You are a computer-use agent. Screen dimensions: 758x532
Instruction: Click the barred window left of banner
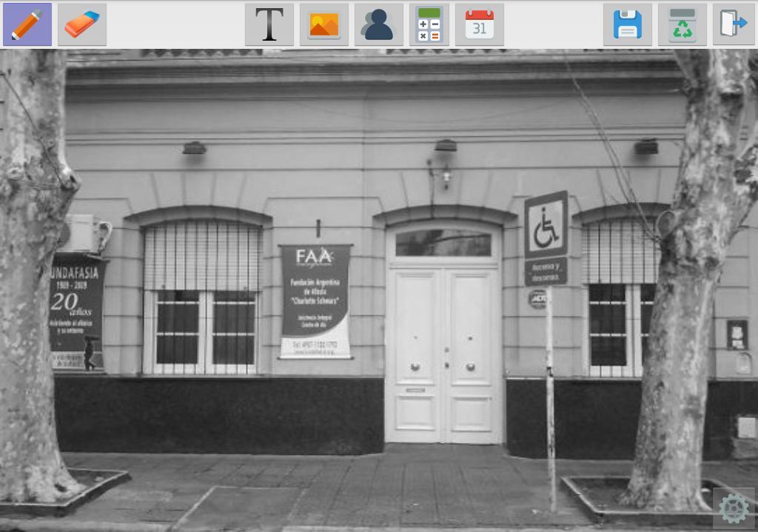point(202,297)
